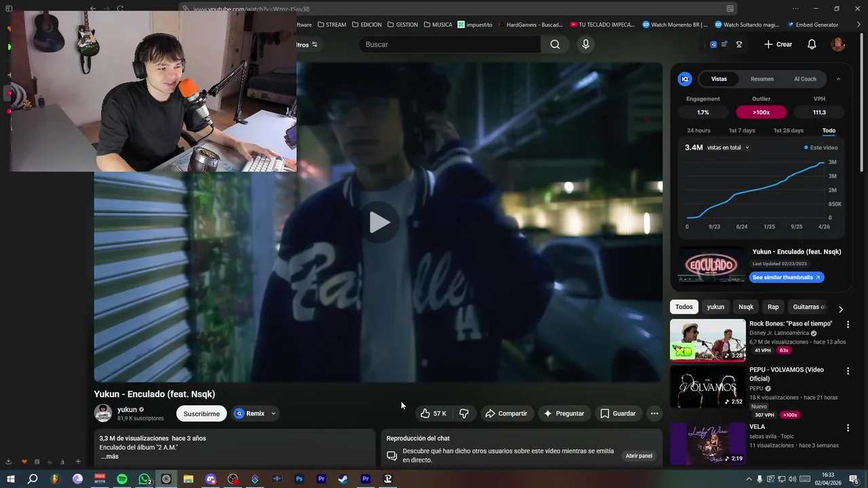Click the Compartir button
The height and width of the screenshot is (488, 868).
click(x=507, y=413)
